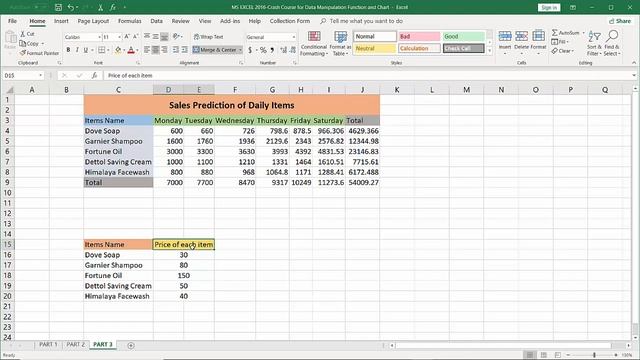640x360 pixels.
Task: Click the formula bar text field
Action: click(367, 76)
